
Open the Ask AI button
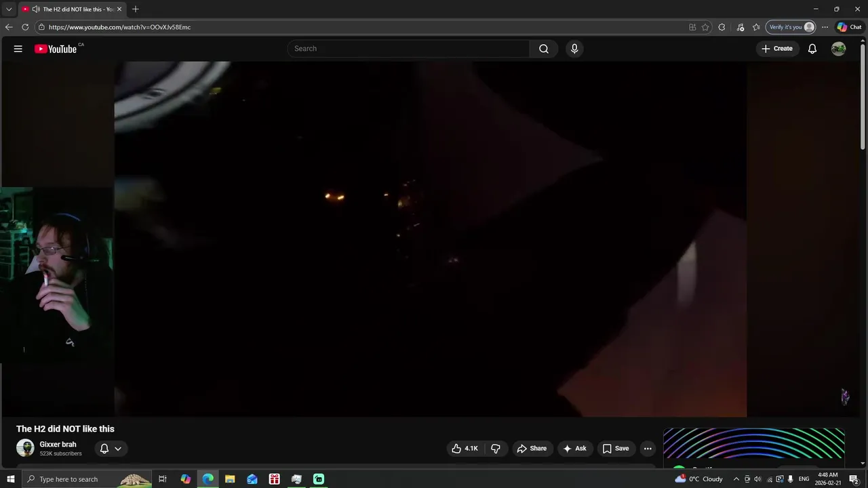574,449
